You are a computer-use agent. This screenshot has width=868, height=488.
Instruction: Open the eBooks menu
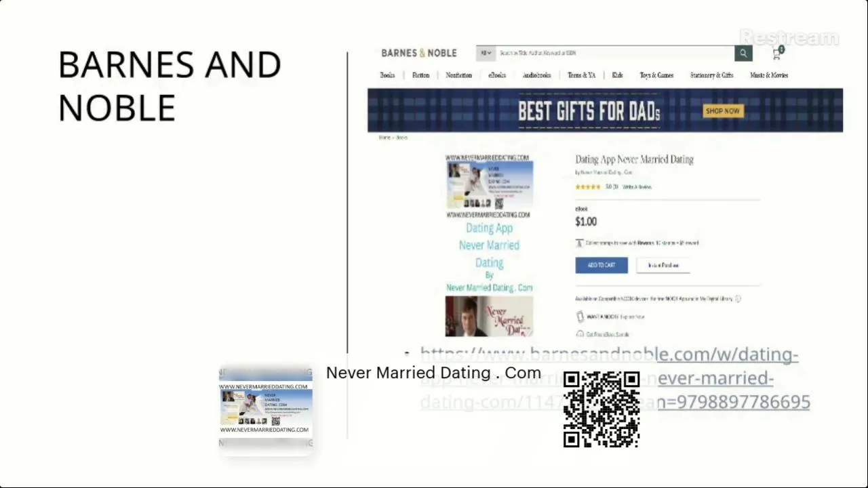point(497,75)
